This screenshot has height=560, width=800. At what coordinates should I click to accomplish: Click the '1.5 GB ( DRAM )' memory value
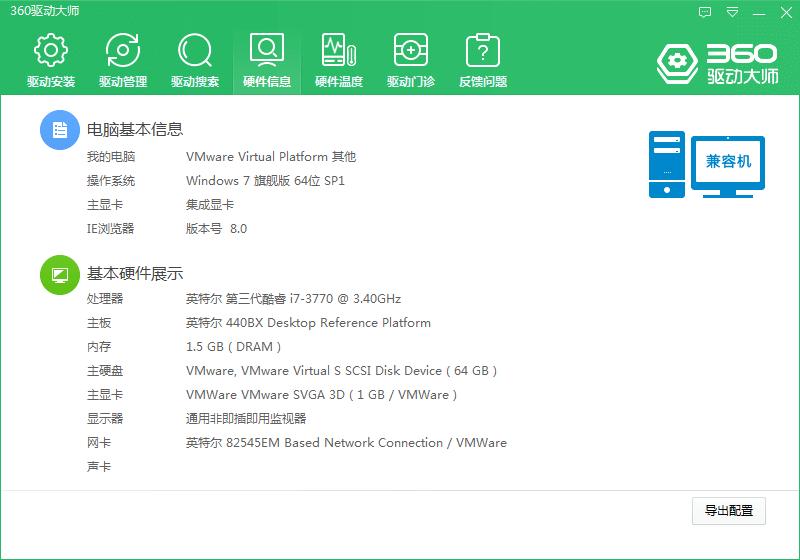click(234, 347)
